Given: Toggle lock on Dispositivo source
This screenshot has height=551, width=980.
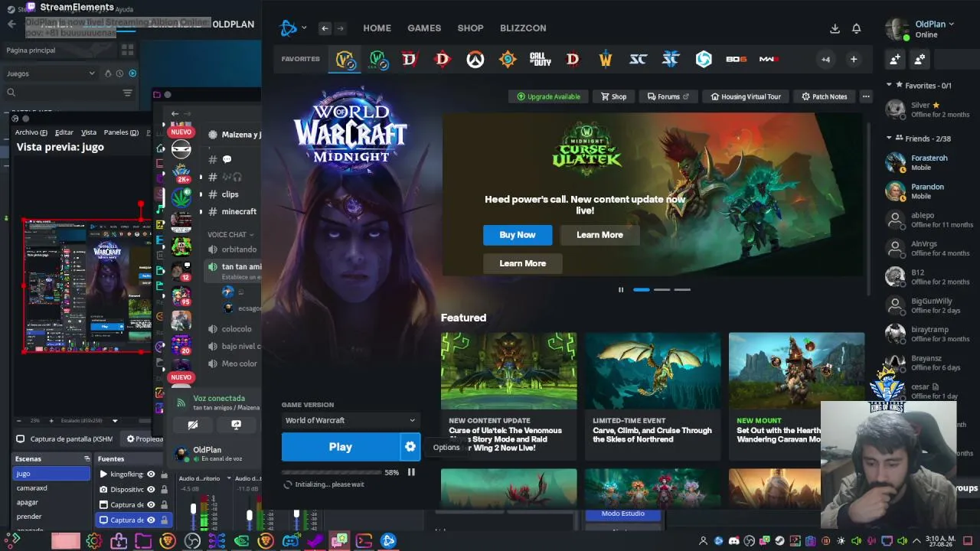Looking at the screenshot, I should point(164,490).
